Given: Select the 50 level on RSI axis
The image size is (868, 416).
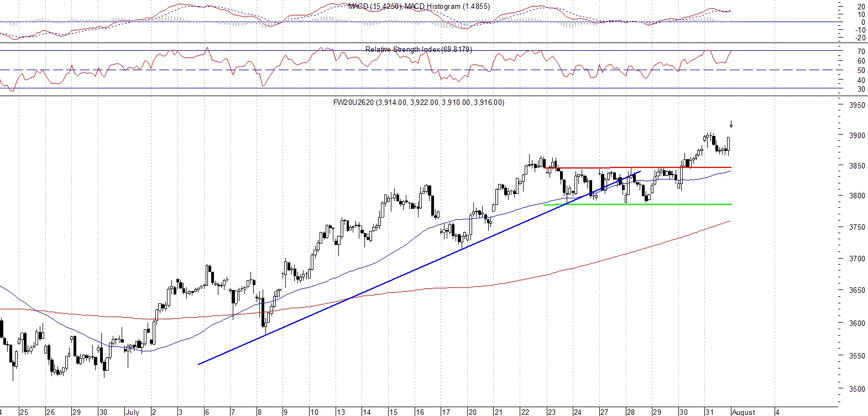Looking at the screenshot, I should [x=861, y=71].
